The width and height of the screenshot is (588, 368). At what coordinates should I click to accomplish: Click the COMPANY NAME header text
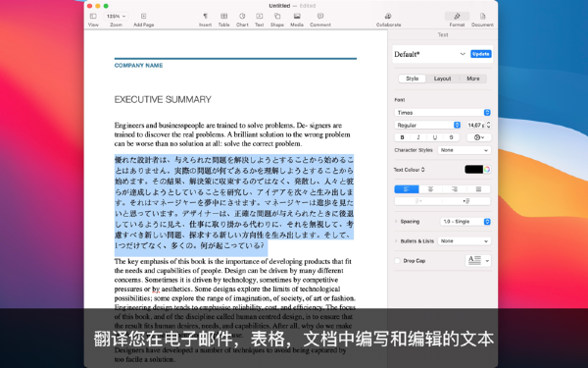(138, 66)
